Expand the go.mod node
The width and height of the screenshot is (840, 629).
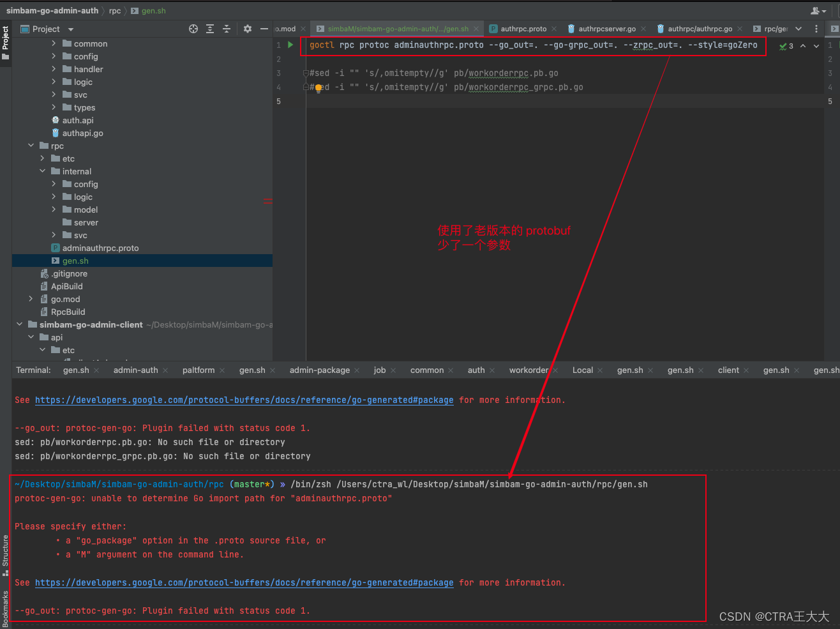pos(31,299)
